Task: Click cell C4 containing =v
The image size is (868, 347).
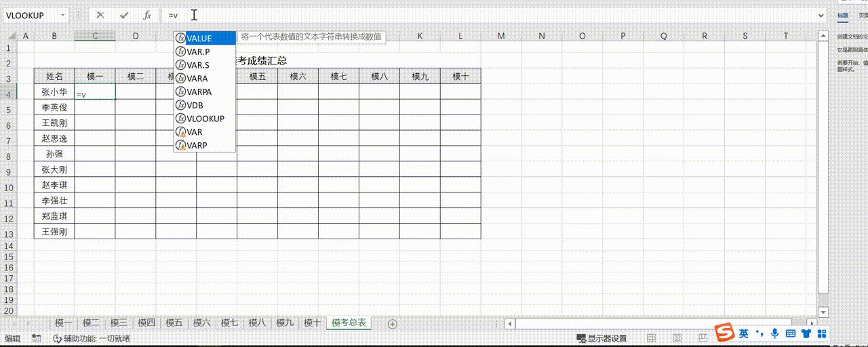Action: (95, 93)
